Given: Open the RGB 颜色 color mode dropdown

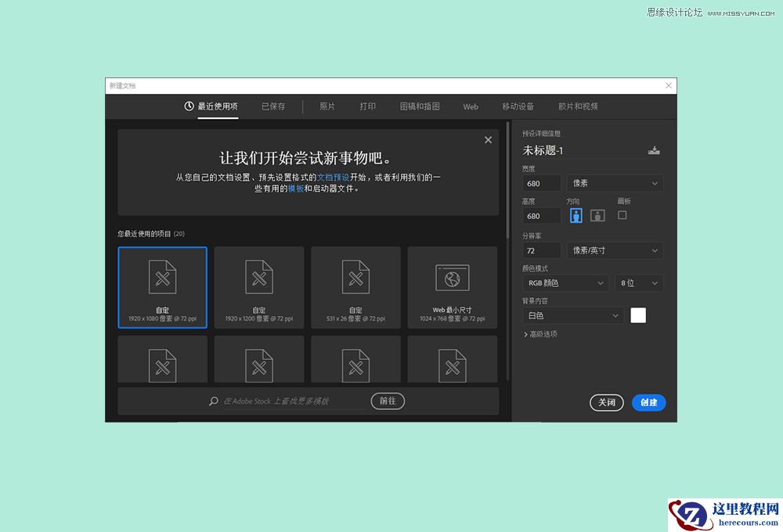Looking at the screenshot, I should click(x=565, y=282).
